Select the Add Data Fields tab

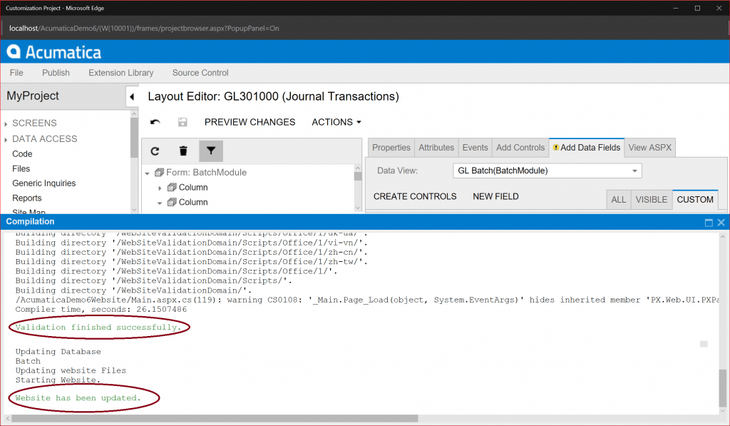pyautogui.click(x=587, y=148)
